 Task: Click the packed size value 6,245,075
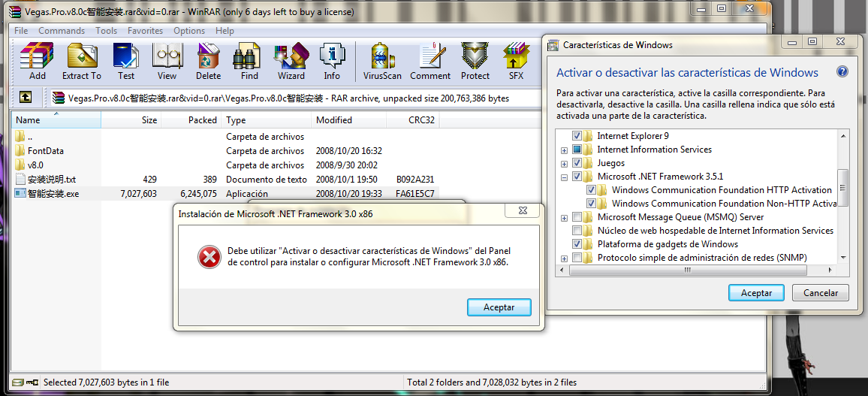(x=198, y=194)
